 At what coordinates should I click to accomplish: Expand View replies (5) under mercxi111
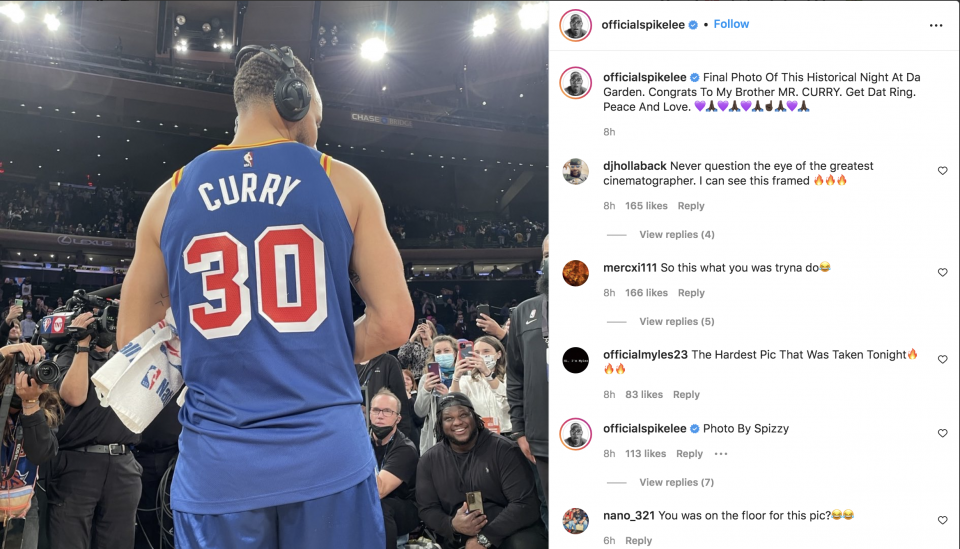point(677,321)
